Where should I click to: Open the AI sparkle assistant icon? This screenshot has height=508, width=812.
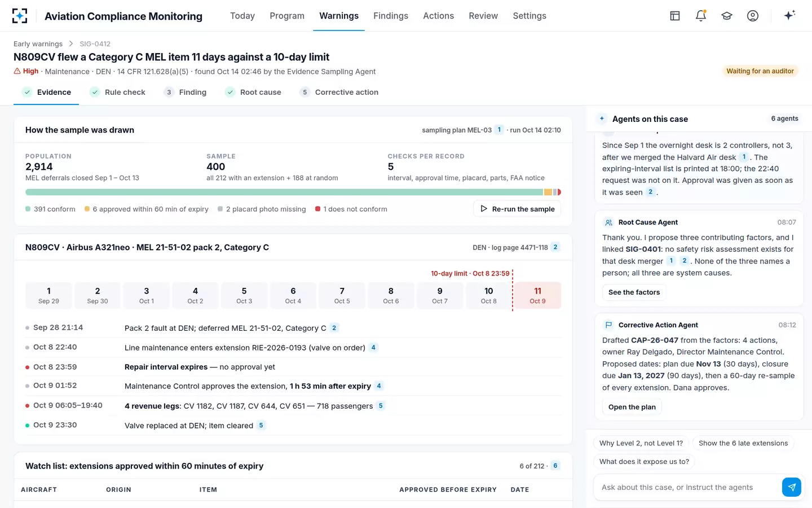tap(789, 15)
